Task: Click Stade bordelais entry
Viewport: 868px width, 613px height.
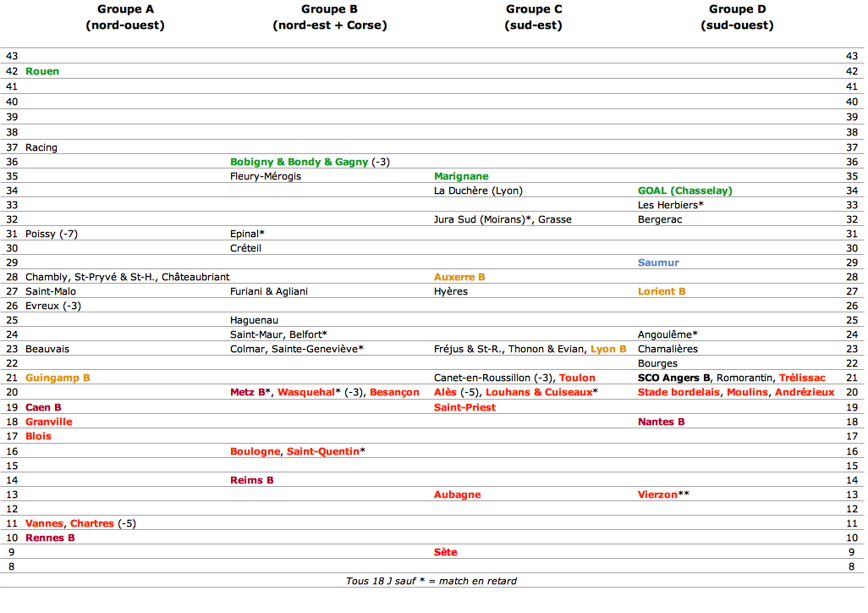Action: 678,392
